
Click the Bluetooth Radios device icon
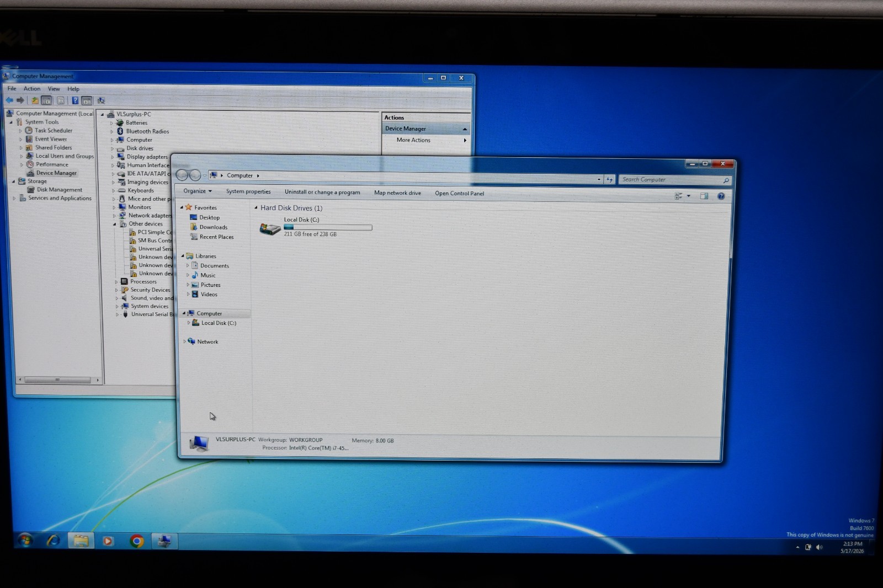click(x=120, y=131)
